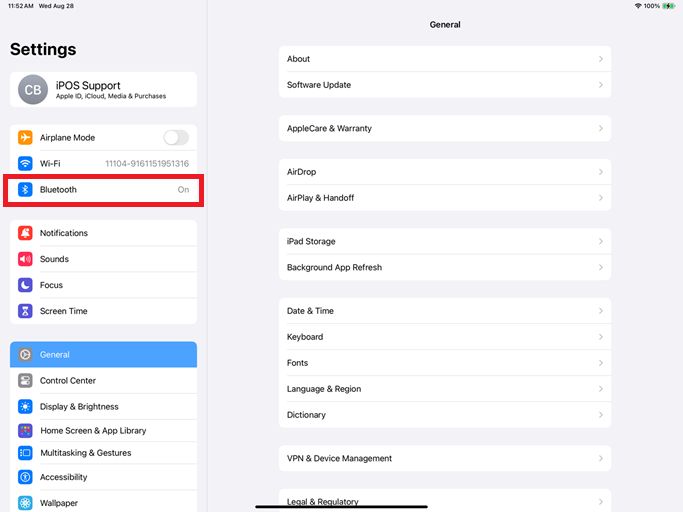The height and width of the screenshot is (512, 683).
Task: Tap the Wallpaper flower icon
Action: (25, 503)
